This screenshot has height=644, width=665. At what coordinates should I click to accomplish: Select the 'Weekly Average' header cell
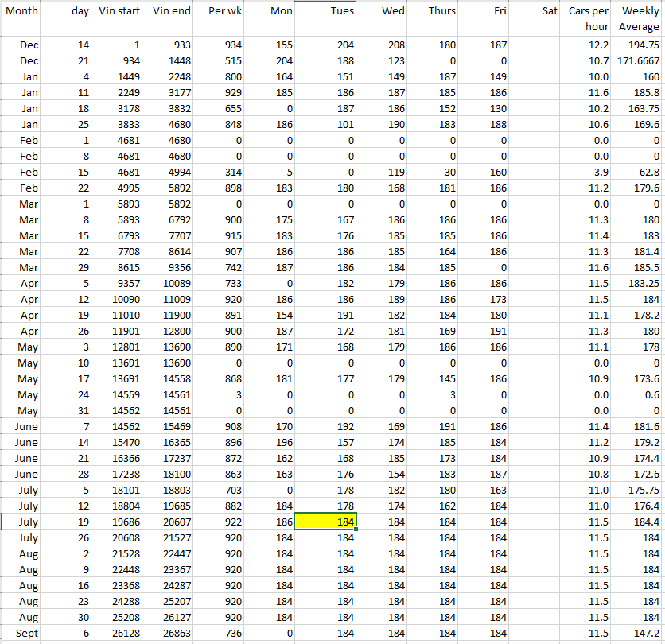coord(639,19)
